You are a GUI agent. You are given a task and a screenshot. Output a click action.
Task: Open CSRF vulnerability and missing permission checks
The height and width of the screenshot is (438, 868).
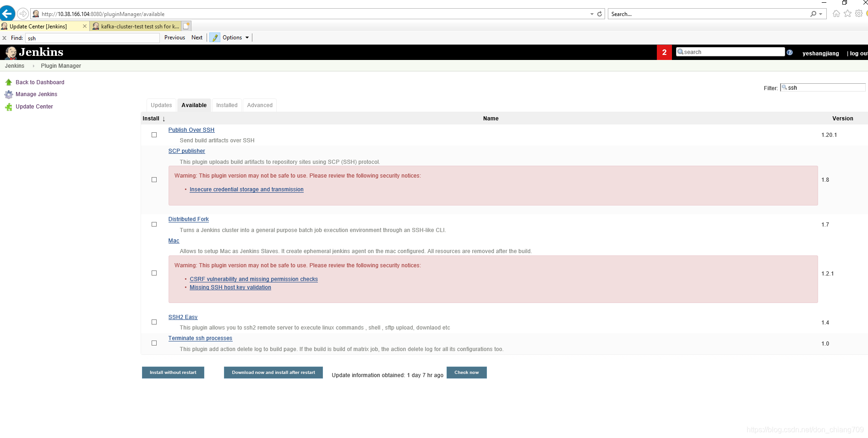click(x=254, y=279)
